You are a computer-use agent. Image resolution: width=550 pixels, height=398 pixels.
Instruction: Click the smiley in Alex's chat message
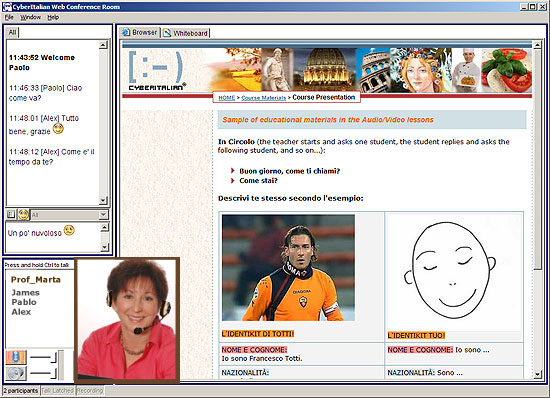[58, 129]
